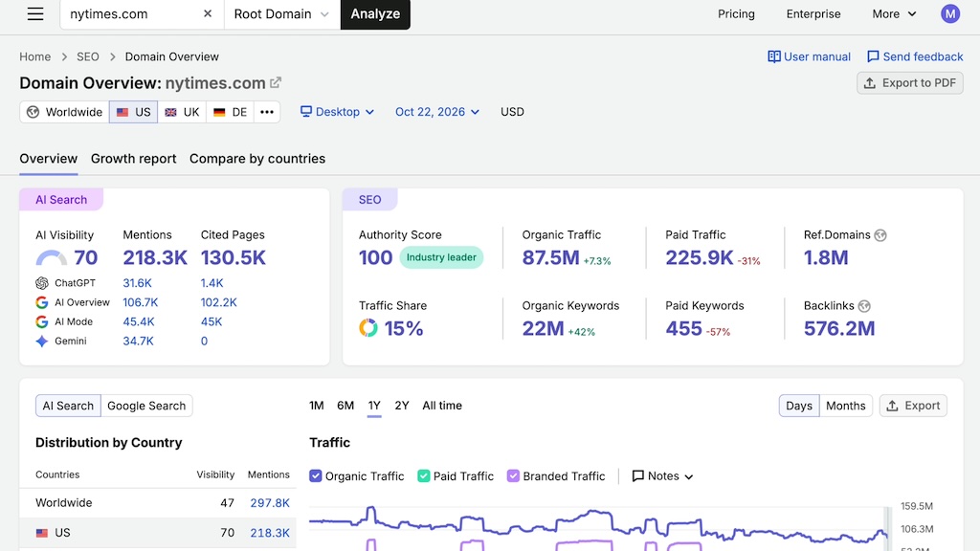Image resolution: width=980 pixels, height=551 pixels.
Task: Click the AI Visibility gauge icon
Action: tap(52, 257)
